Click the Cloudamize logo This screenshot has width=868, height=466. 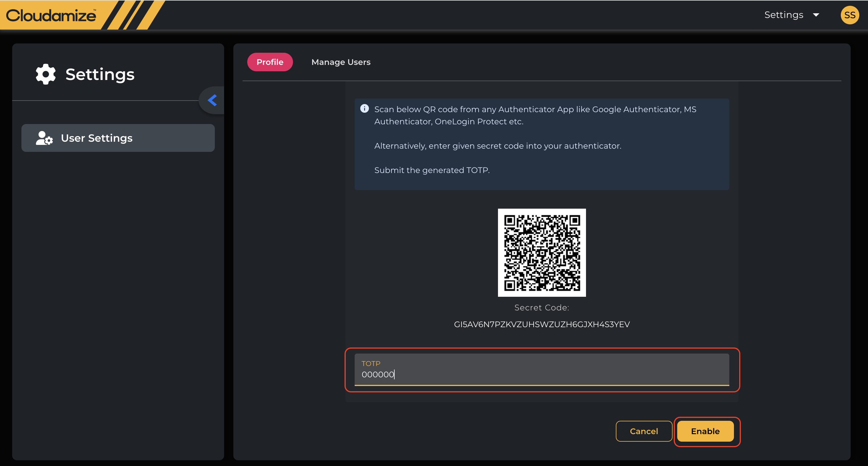point(51,16)
